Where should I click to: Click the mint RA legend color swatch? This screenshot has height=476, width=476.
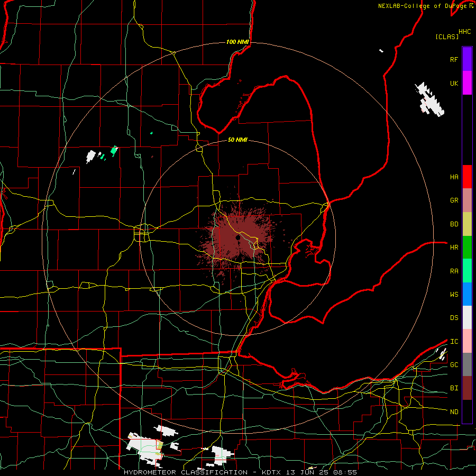tap(467, 271)
